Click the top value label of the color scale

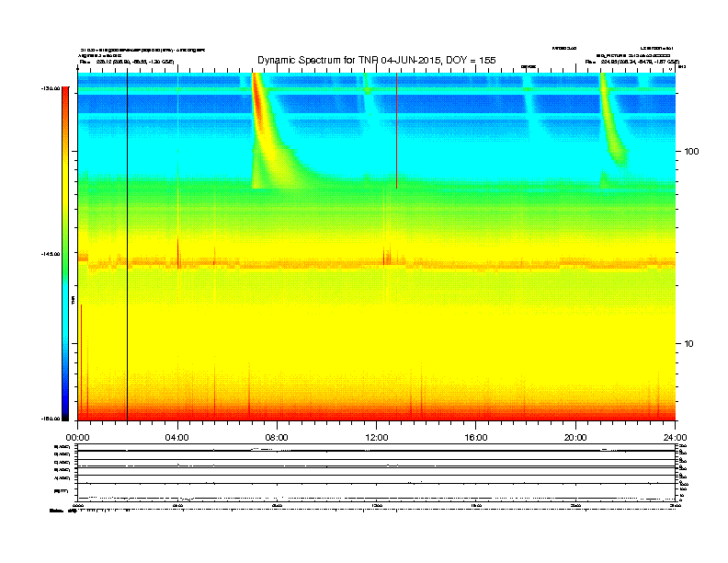coord(51,88)
